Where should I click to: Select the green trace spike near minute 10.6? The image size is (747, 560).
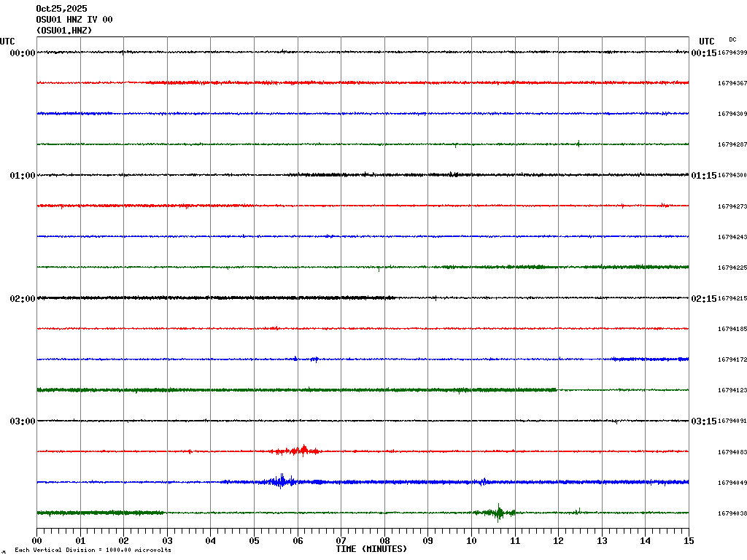point(498,513)
